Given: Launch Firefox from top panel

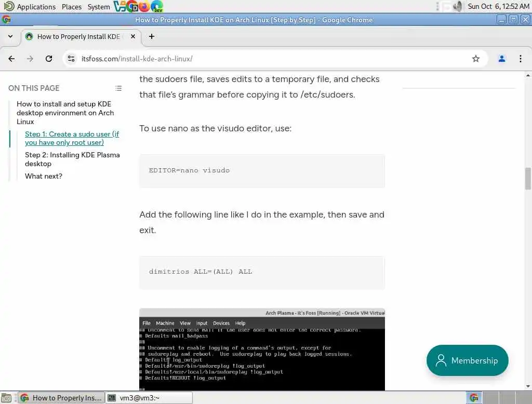Looking at the screenshot, I should click(144, 6).
